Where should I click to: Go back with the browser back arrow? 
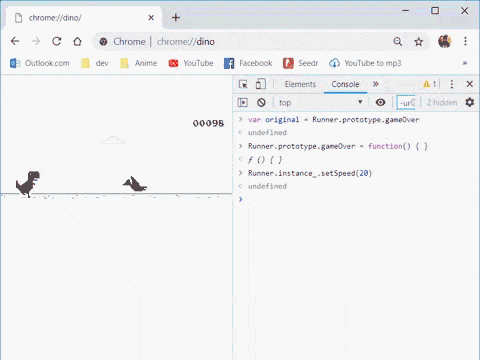[x=15, y=41]
